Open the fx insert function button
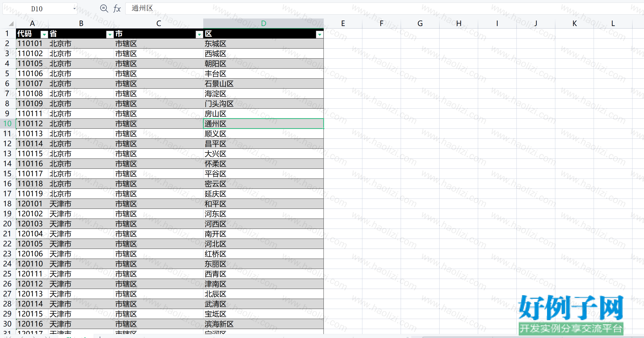The height and width of the screenshot is (338, 644). tap(117, 9)
